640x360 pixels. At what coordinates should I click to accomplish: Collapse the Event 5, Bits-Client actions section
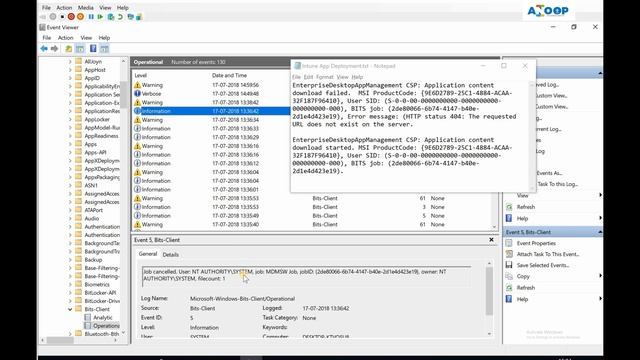[600, 232]
